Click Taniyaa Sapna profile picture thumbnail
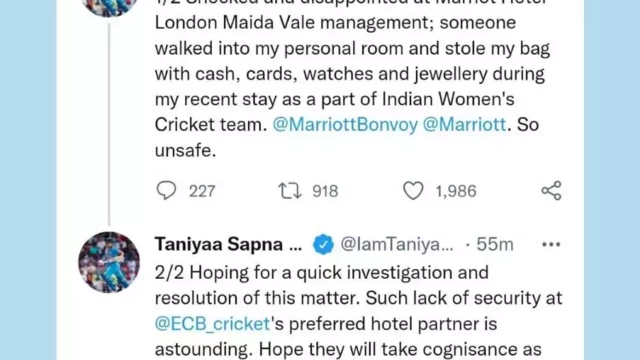 (x=109, y=262)
